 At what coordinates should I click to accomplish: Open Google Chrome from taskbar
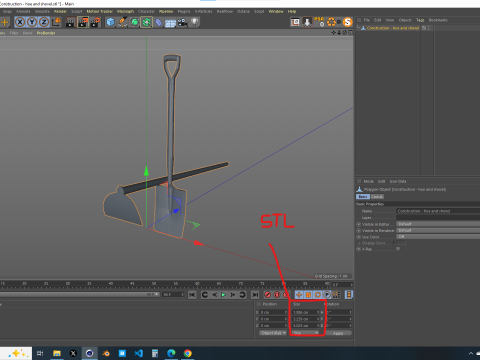pyautogui.click(x=188, y=353)
